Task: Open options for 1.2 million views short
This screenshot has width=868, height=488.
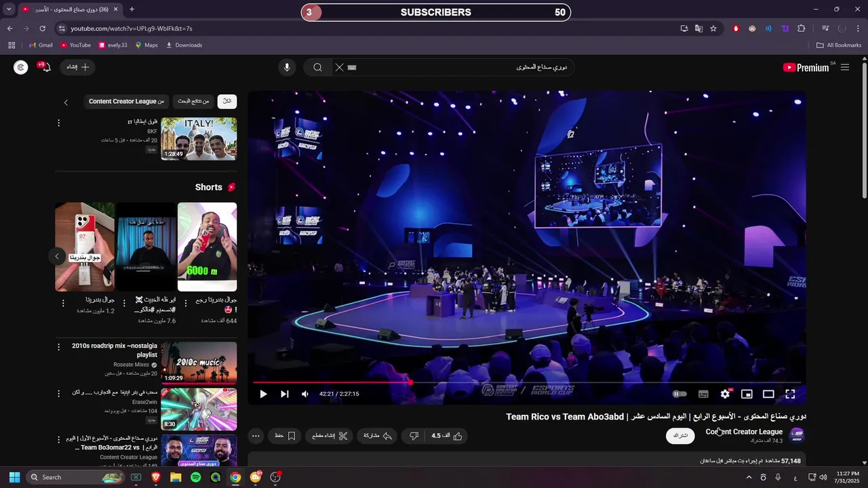Action: click(x=63, y=303)
